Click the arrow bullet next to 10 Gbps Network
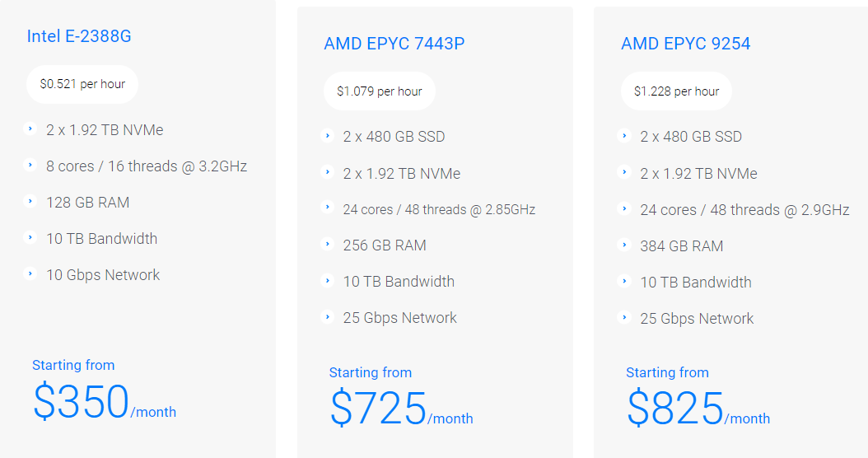Viewport: 868px width, 458px height. 30,274
